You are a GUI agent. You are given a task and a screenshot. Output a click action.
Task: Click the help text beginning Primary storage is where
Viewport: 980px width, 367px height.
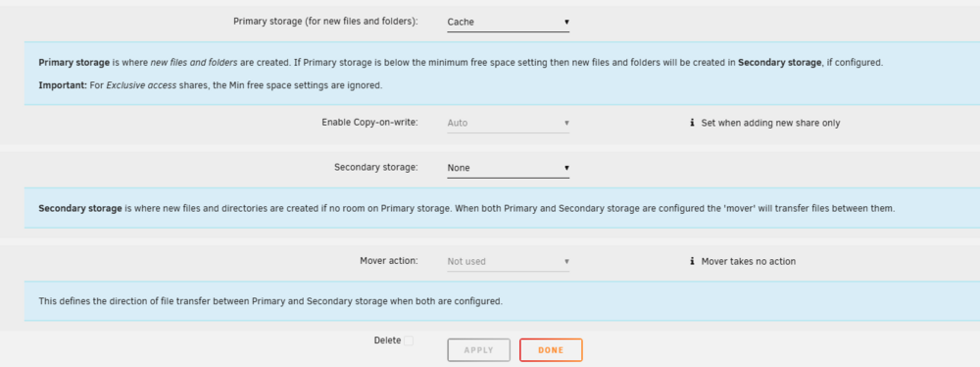[x=462, y=63]
